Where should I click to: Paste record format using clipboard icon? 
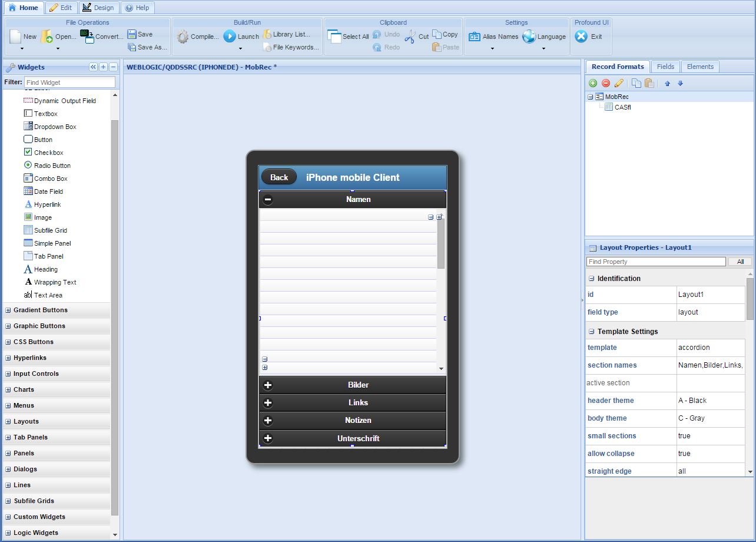pyautogui.click(x=649, y=84)
